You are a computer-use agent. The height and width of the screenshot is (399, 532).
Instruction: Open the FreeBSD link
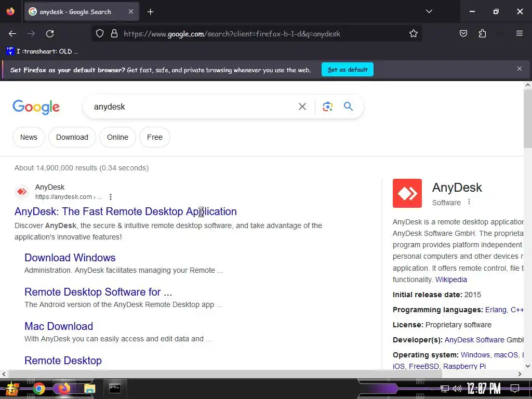point(424,366)
